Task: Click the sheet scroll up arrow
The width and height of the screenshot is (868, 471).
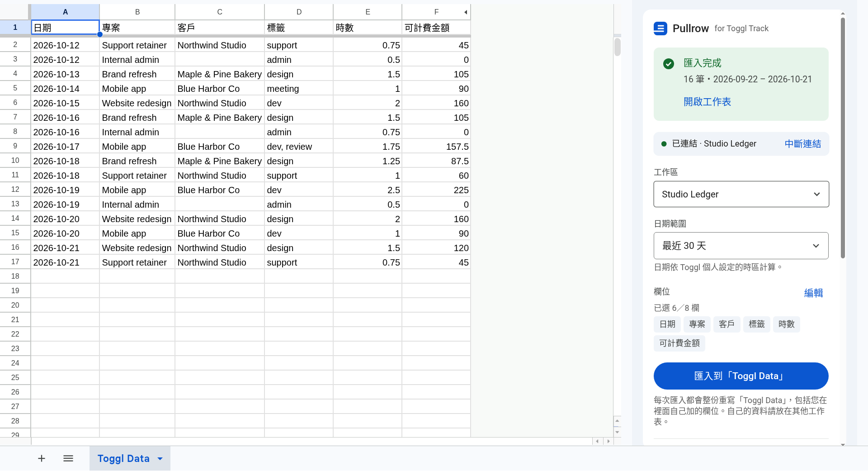Action: pyautogui.click(x=618, y=421)
